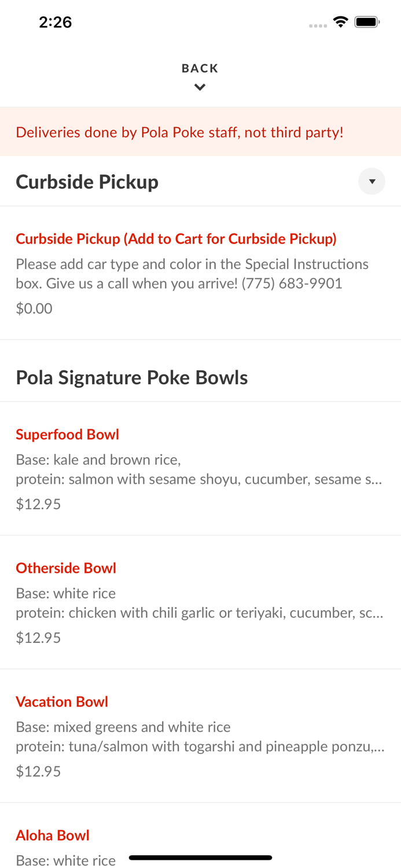Screen dimensions: 401x868
Task: Tap the Pola Signature Poke Bowls header
Action: (x=132, y=377)
